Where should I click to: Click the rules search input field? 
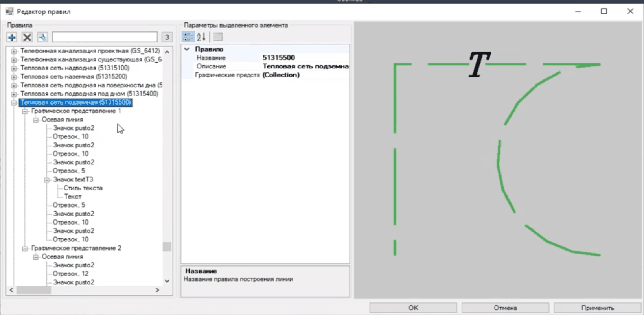tap(105, 37)
